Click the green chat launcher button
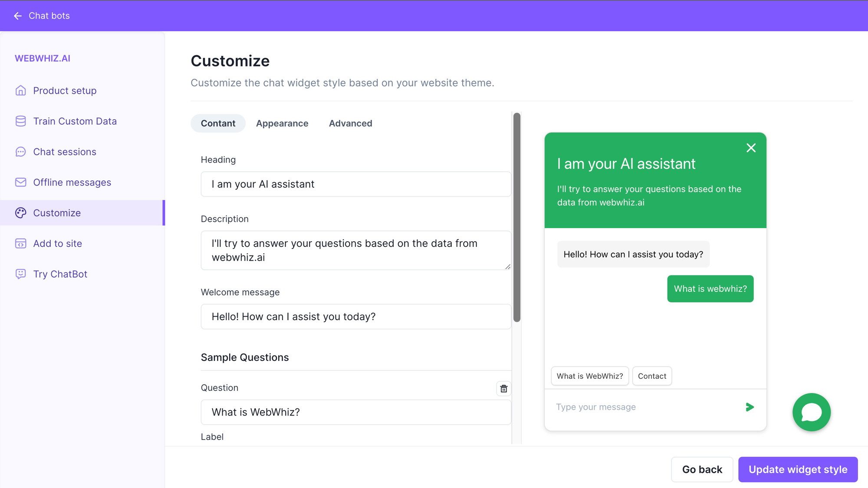This screenshot has width=868, height=488. (x=812, y=412)
